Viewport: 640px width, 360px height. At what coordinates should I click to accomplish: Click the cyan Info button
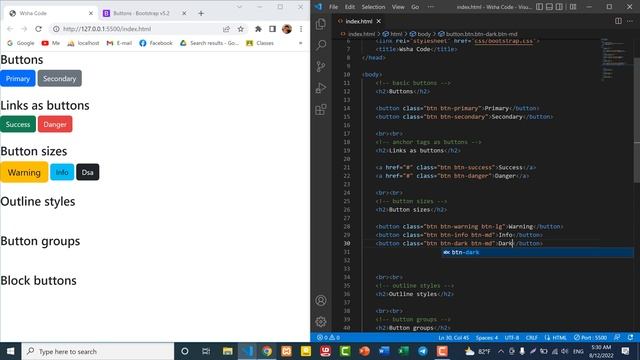(62, 172)
